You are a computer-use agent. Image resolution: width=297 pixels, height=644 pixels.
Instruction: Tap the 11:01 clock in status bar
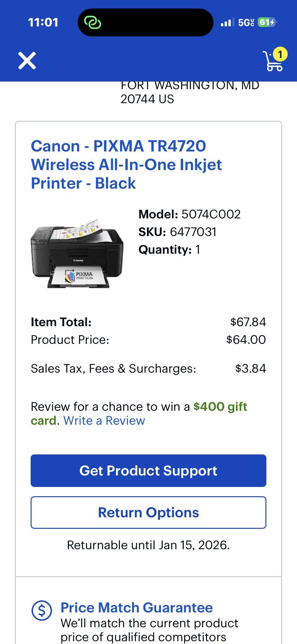43,22
